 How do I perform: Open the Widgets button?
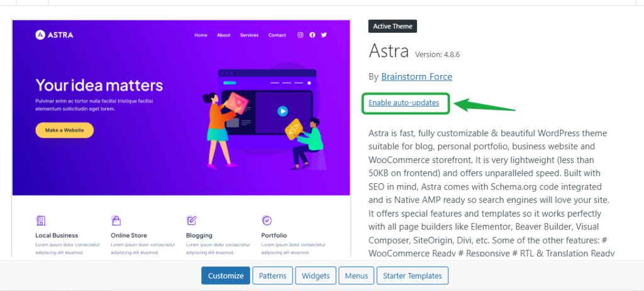(316, 275)
